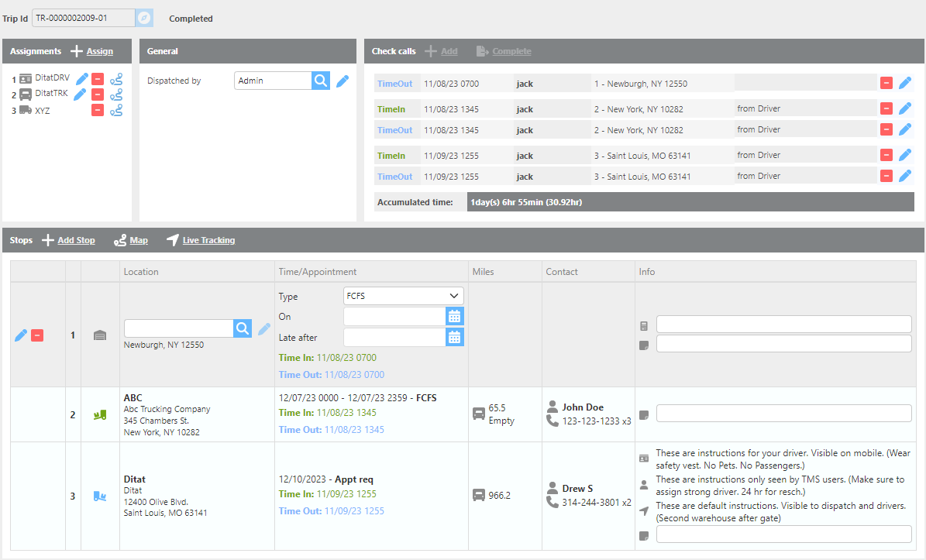Open the Late after calendar picker
Image resolution: width=926 pixels, height=560 pixels.
(x=455, y=337)
